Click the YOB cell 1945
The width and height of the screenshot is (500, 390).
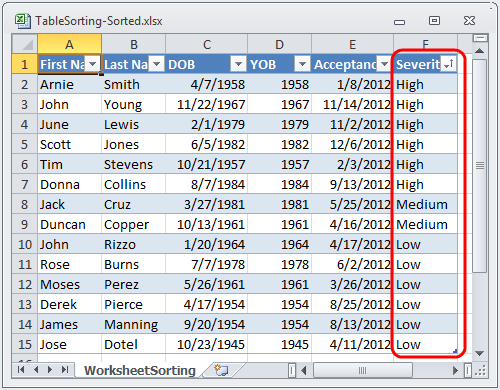tap(279, 344)
